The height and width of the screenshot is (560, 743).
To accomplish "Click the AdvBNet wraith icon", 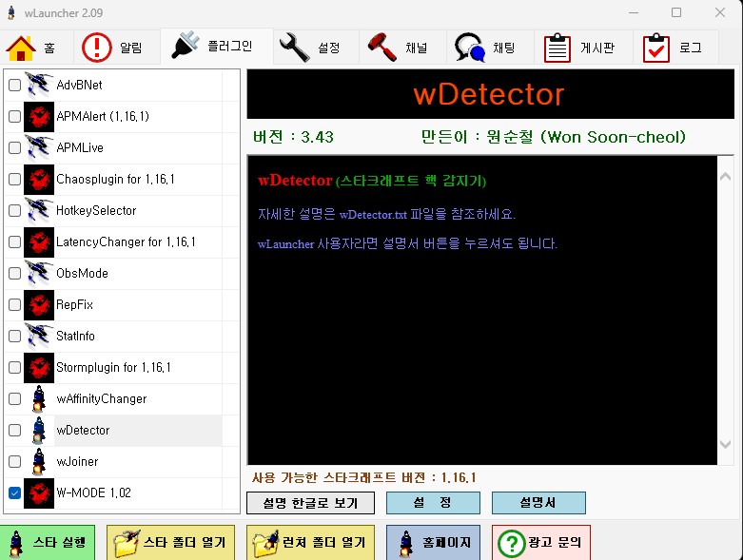I will coord(39,86).
